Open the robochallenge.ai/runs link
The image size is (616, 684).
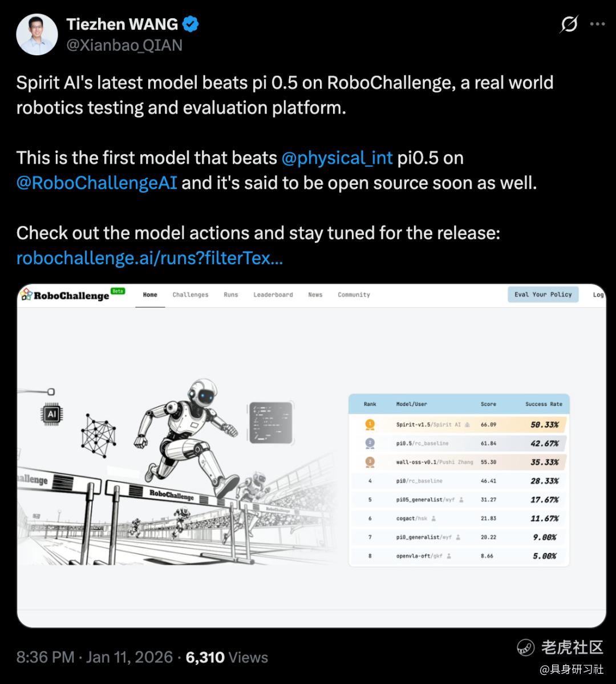point(149,258)
